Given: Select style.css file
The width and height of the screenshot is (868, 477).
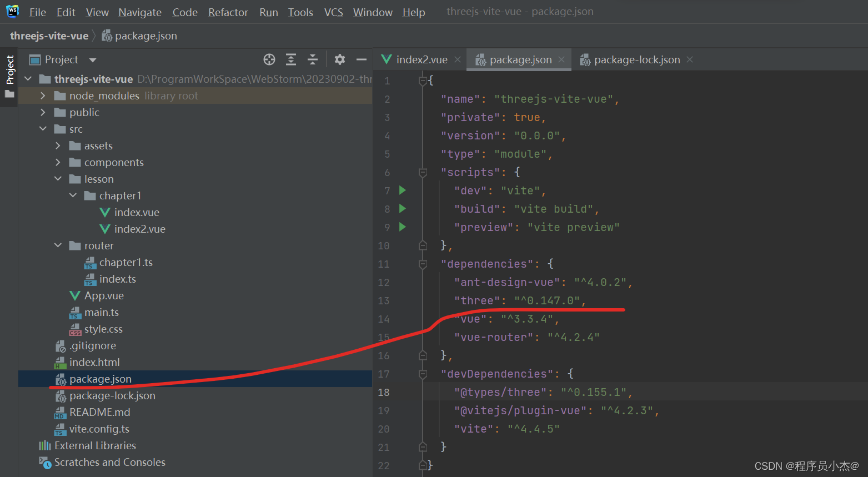Looking at the screenshot, I should tap(103, 329).
